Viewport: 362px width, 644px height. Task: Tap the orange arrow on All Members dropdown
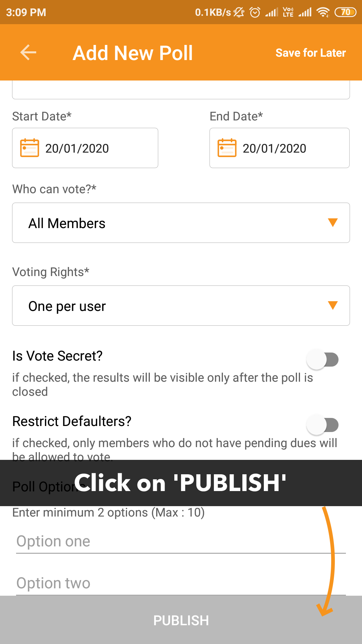(332, 222)
